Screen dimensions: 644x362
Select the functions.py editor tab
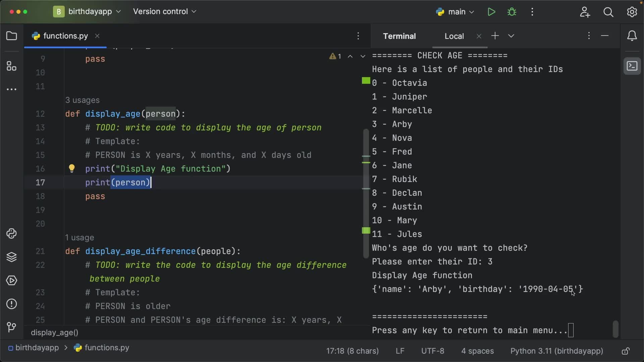tap(65, 36)
